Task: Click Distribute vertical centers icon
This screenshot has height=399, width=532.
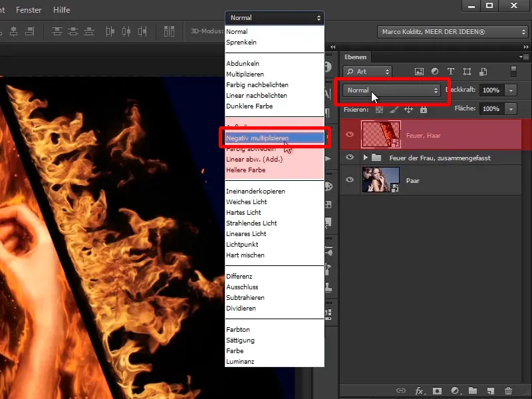Action: coord(73,31)
